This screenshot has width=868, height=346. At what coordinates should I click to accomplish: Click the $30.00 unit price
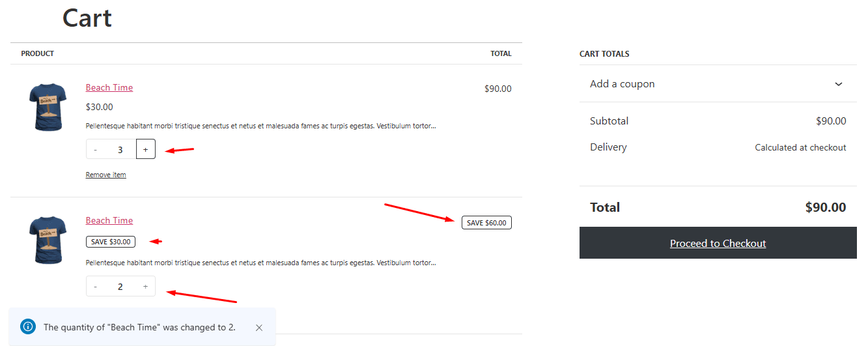tap(99, 107)
